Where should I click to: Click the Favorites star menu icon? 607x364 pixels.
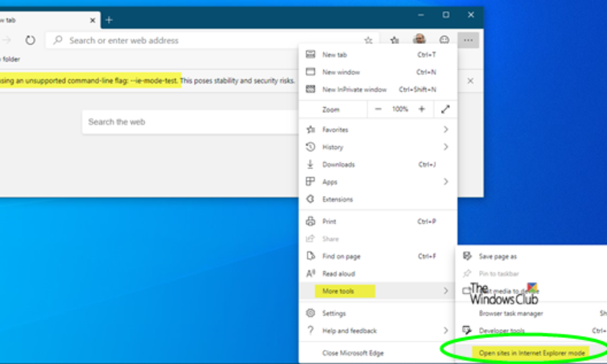pyautogui.click(x=311, y=130)
